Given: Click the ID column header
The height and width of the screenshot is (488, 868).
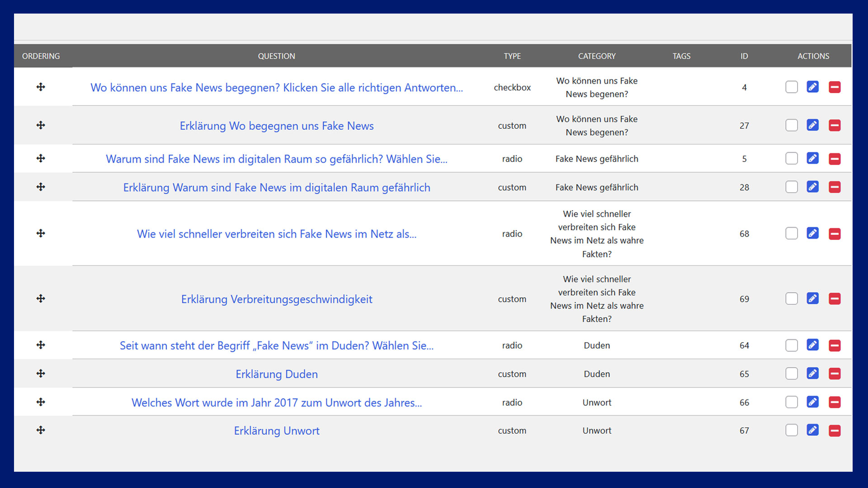Looking at the screenshot, I should click(x=744, y=56).
